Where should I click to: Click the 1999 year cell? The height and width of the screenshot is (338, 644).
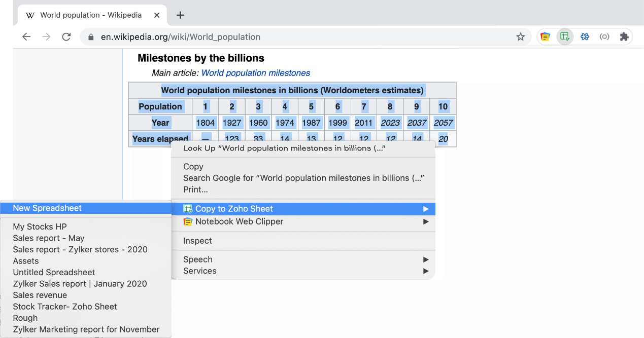tap(337, 123)
